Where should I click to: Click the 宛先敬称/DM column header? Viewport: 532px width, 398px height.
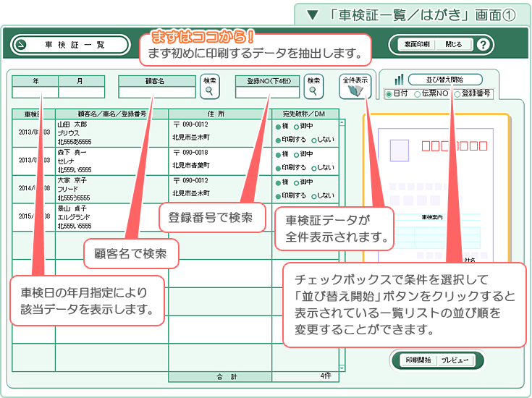(305, 114)
